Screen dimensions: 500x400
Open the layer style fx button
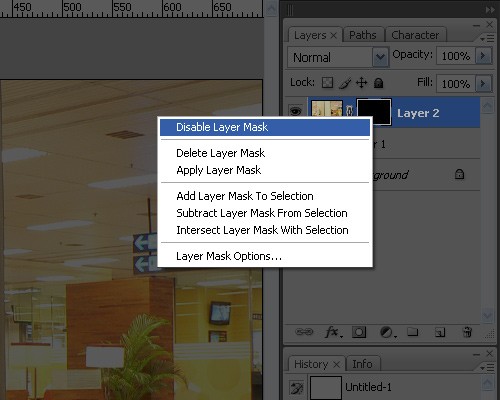coord(333,332)
